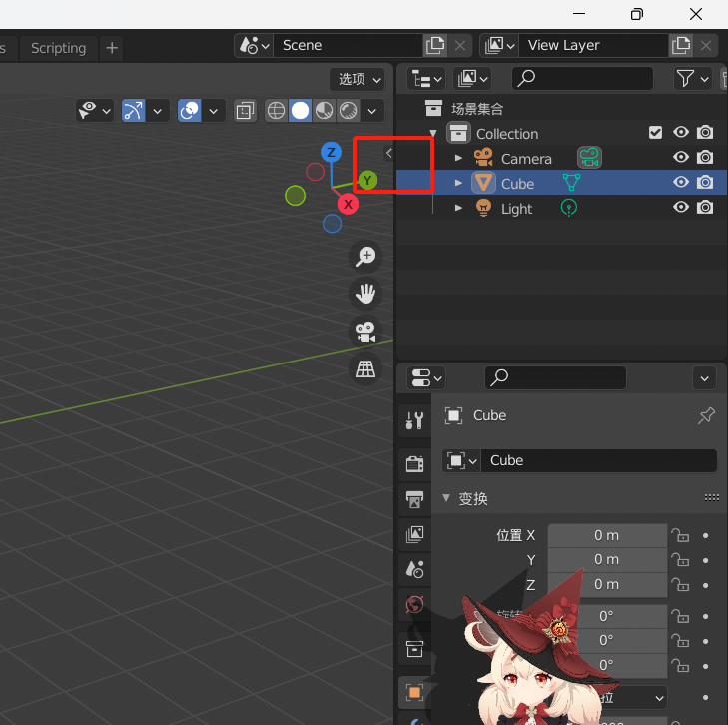Disable Collection in renders camera icon

[x=705, y=132]
